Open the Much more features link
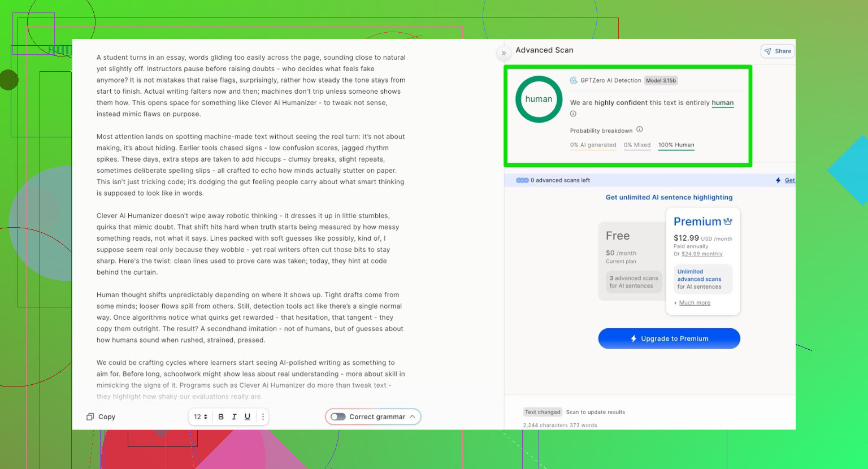Screen dimensions: 868x469 [695, 303]
